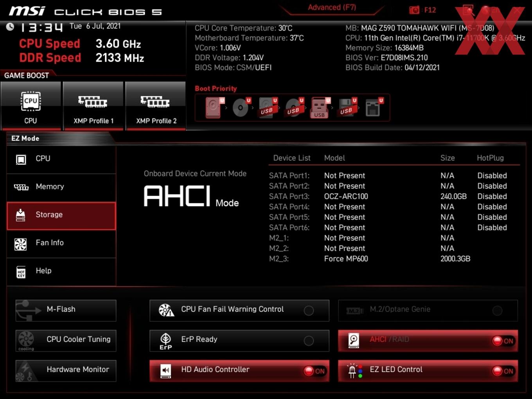Image resolution: width=532 pixels, height=399 pixels.
Task: Switch AHCI / RAID toggle off
Action: [503, 341]
